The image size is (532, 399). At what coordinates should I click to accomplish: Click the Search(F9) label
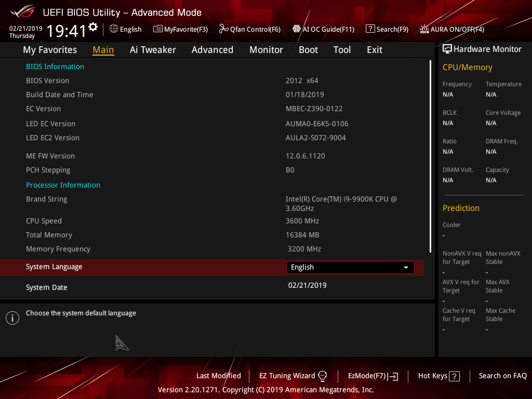[392, 30]
